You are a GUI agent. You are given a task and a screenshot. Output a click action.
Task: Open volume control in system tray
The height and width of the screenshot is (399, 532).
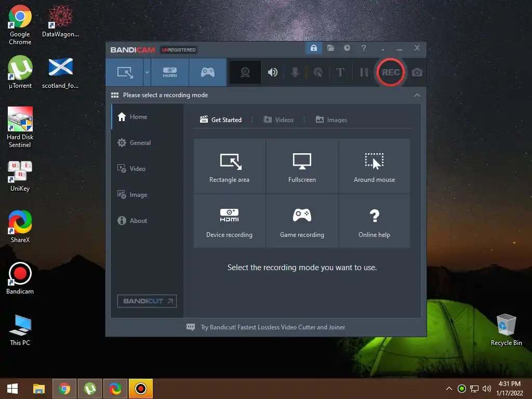[486, 389]
